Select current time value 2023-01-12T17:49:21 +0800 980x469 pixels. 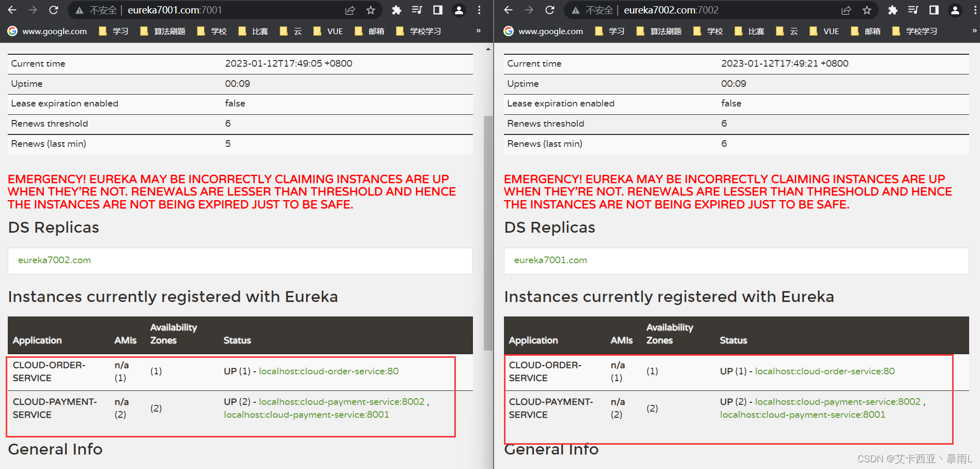click(785, 64)
